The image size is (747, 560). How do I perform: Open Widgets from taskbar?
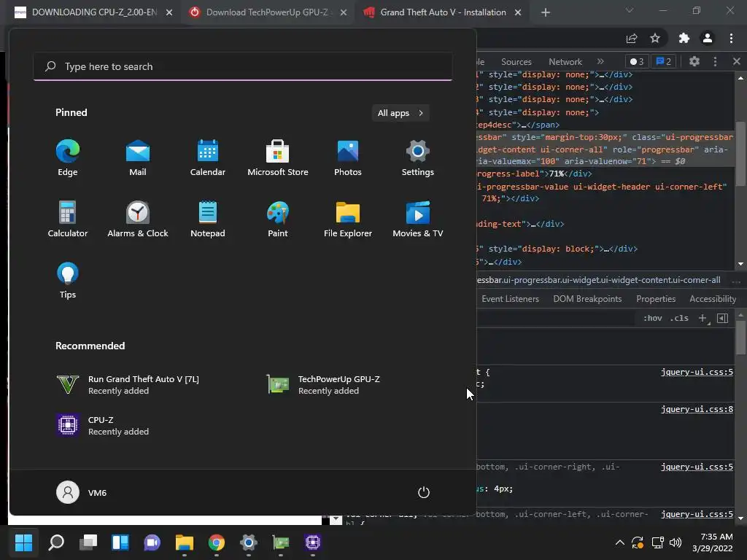(x=120, y=542)
